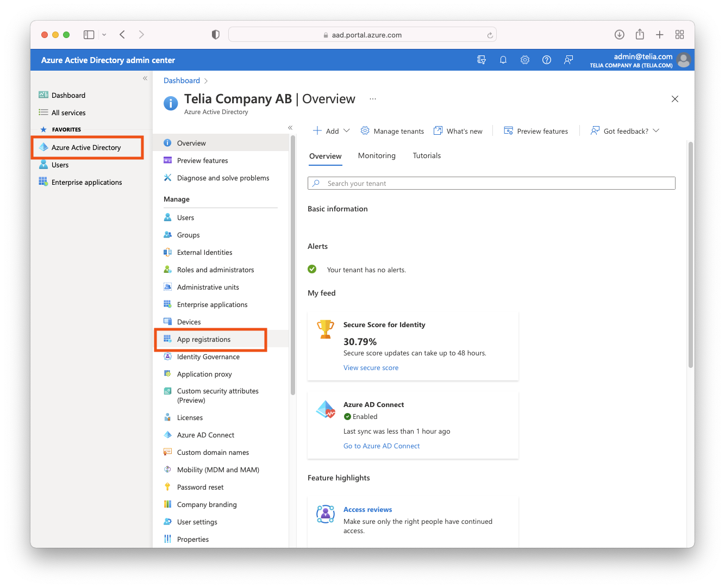This screenshot has height=588, width=725.
Task: Click the Dashboard breadcrumb link
Action: [x=182, y=80]
